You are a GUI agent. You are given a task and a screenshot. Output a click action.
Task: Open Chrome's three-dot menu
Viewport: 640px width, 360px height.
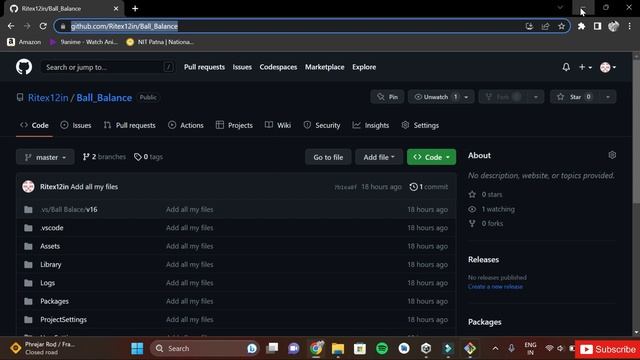coord(630,26)
